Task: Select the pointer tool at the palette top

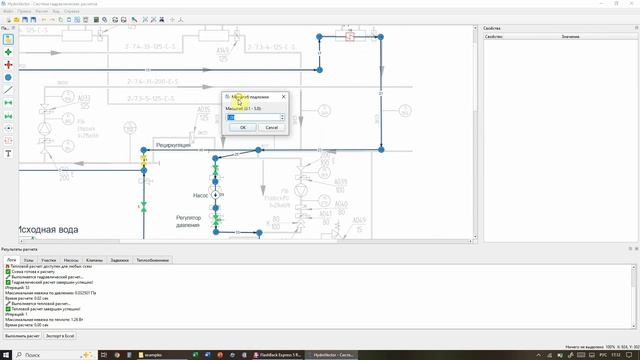Action: click(8, 40)
